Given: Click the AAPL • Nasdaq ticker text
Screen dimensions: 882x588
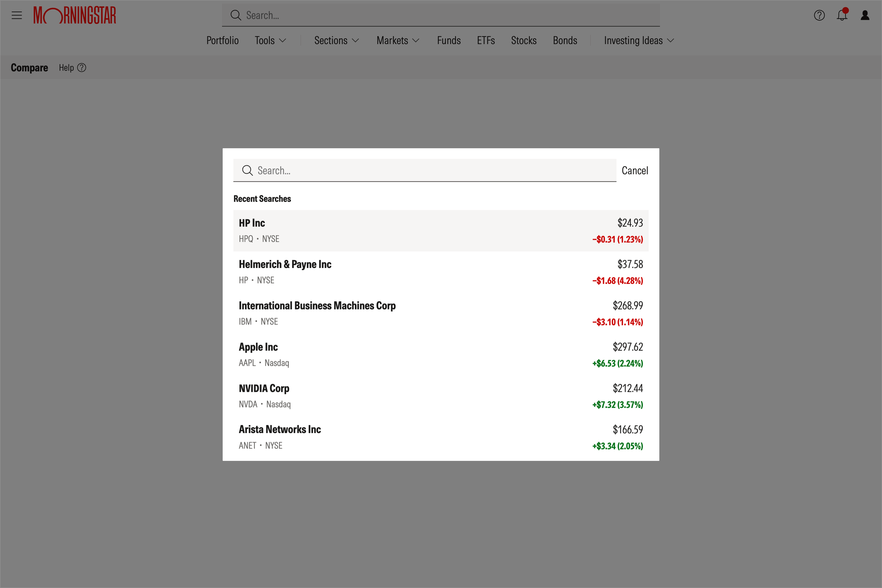Looking at the screenshot, I should tap(264, 363).
